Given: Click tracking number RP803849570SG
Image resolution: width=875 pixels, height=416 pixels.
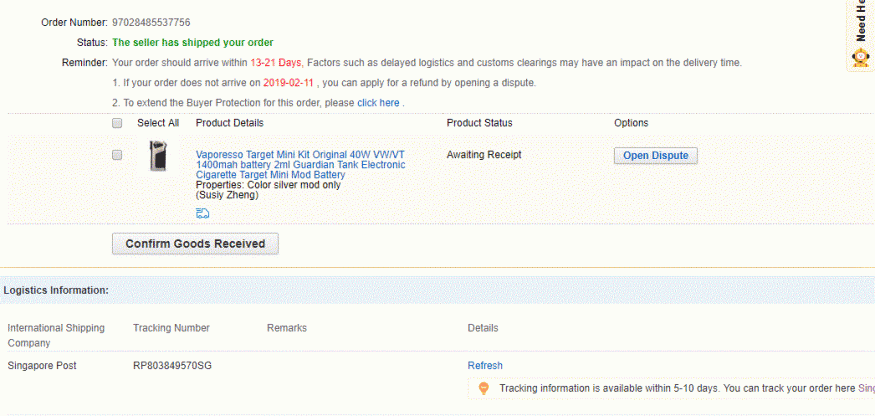Looking at the screenshot, I should point(172,366).
